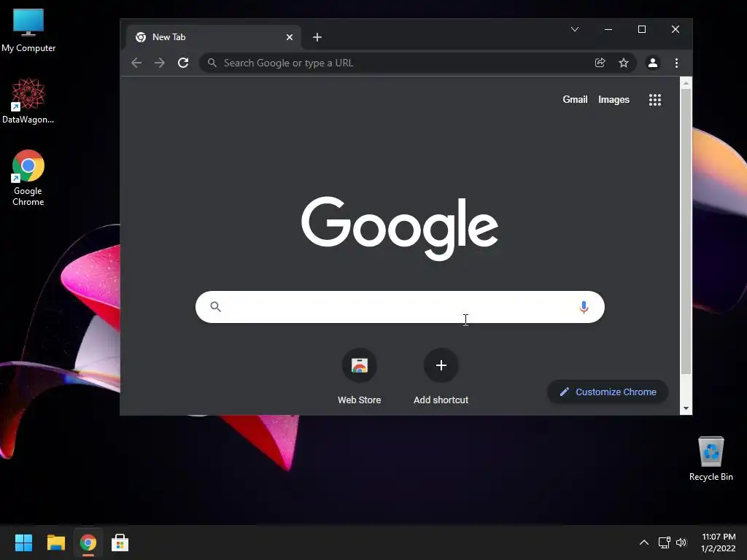Open network status in system tray

(x=664, y=542)
